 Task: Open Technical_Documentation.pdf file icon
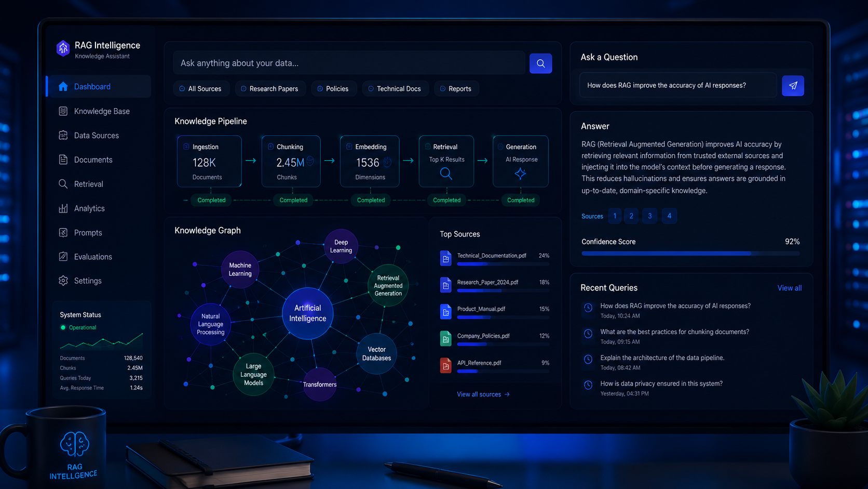(445, 258)
